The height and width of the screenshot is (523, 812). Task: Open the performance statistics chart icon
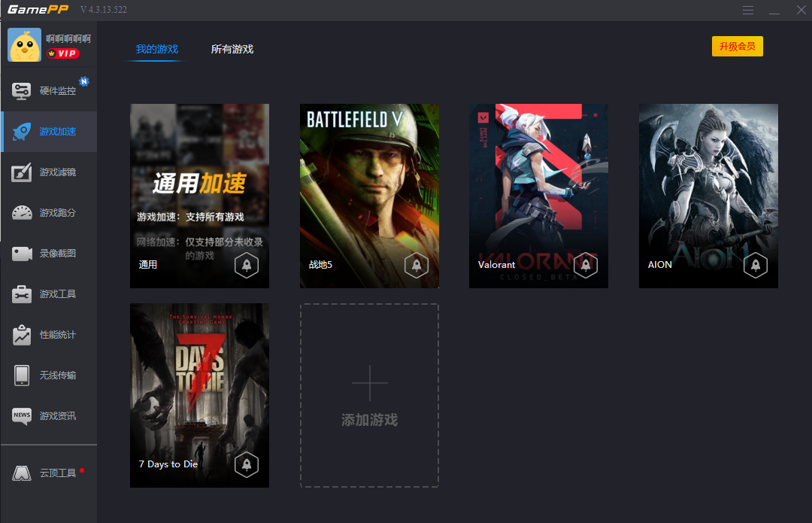coord(22,335)
